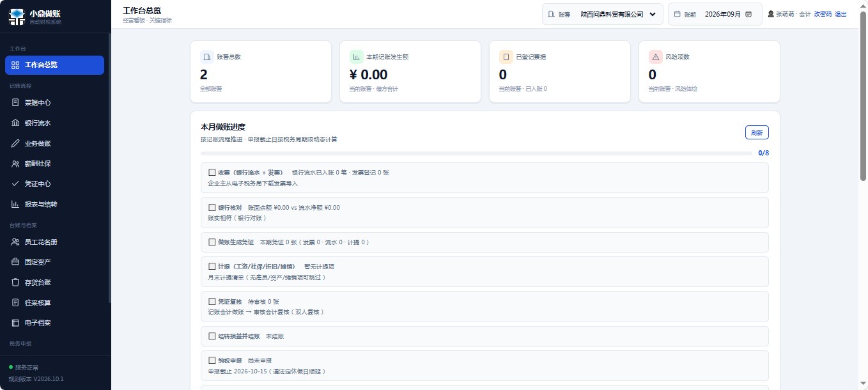Viewport: 868px width, 390px height.
Task: Click the checkmark icon for 凭证中心
Action: point(15,183)
